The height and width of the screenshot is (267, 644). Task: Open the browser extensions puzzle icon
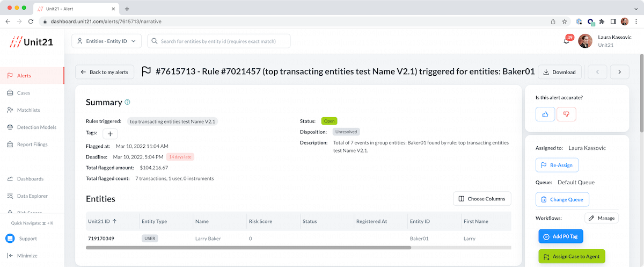click(x=602, y=21)
